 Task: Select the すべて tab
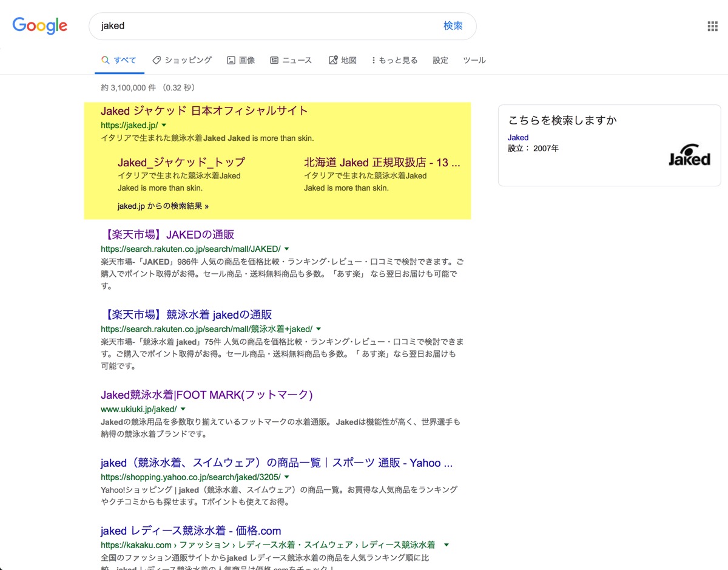(x=119, y=61)
